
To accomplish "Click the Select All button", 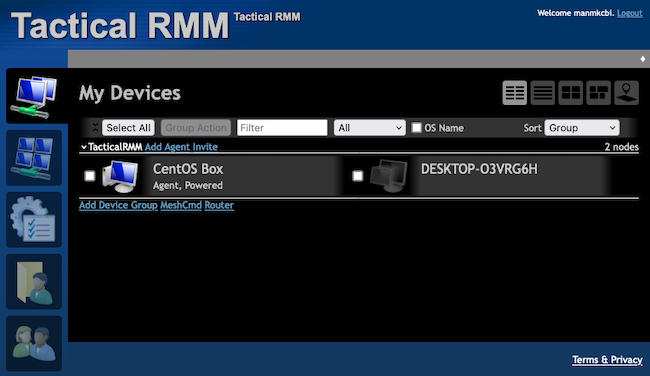I will [x=129, y=128].
